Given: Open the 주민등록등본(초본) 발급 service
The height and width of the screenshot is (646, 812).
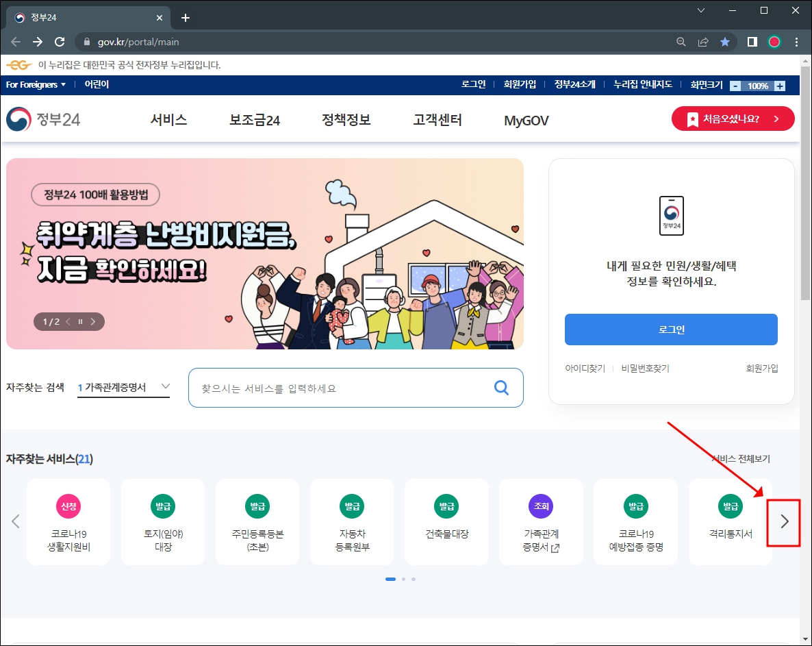Looking at the screenshot, I should click(x=257, y=522).
